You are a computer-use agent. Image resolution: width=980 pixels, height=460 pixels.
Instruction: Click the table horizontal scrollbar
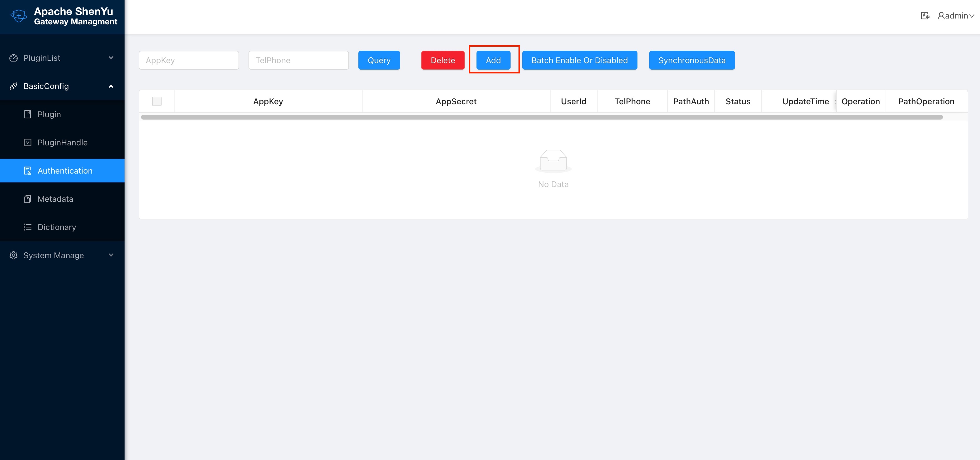point(541,117)
